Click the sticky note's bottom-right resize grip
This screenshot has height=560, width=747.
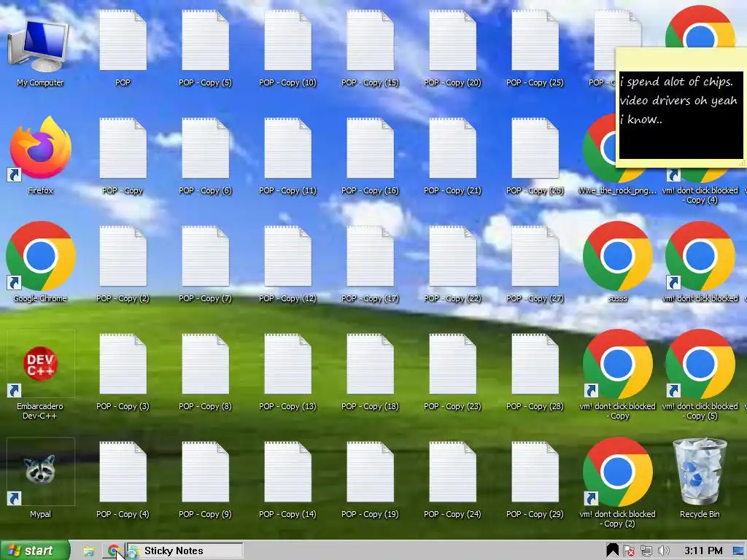click(x=742, y=163)
